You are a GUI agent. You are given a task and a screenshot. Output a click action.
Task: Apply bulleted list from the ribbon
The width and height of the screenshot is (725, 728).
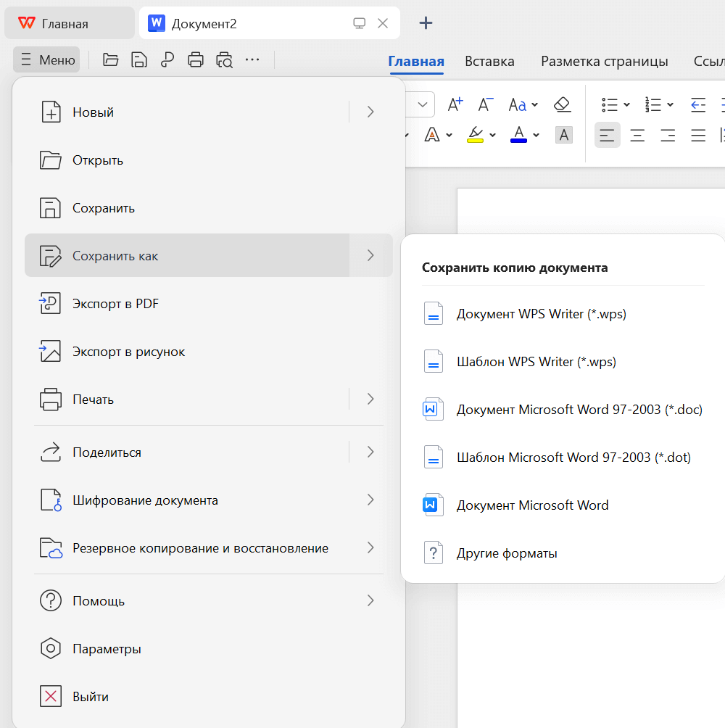[x=609, y=104]
